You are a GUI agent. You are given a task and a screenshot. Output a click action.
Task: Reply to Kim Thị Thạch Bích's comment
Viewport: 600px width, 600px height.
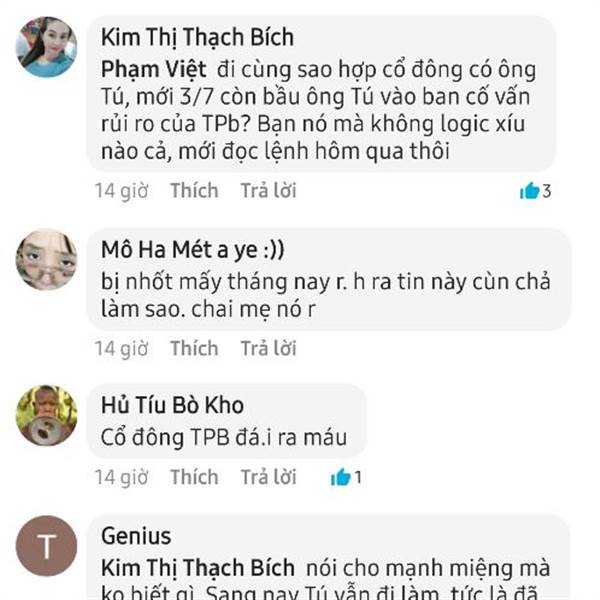point(268,191)
